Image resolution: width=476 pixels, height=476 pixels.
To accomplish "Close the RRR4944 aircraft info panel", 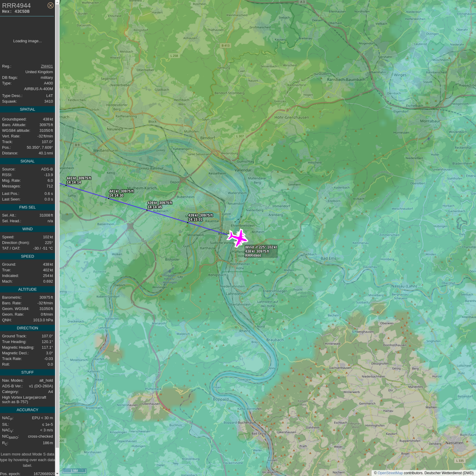I will click(50, 5).
